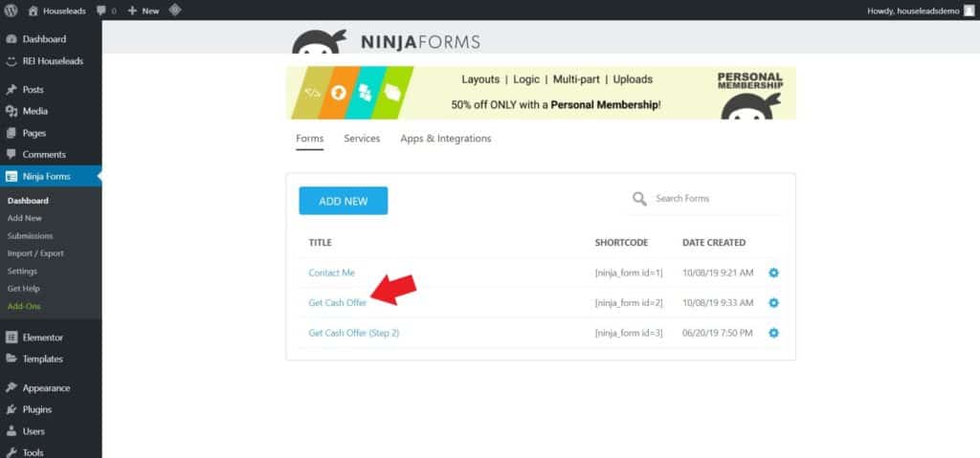Click the Appearance paintbrush icon
This screenshot has width=980, height=458.
[x=11, y=388]
